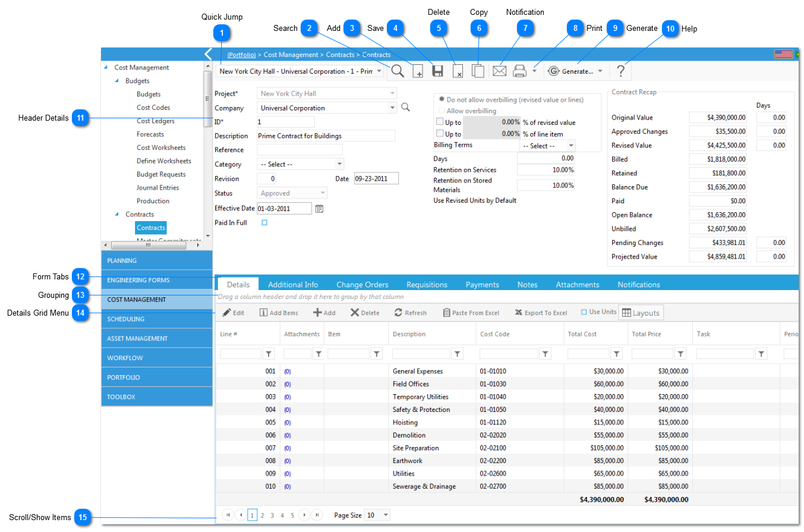Screen dimensions: 804x532
Task: Open the Layouts button
Action: click(x=641, y=313)
